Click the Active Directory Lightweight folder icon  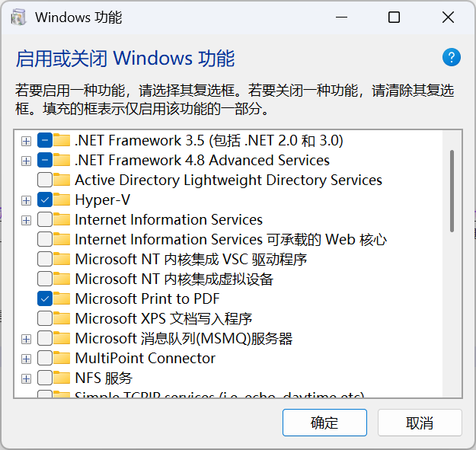[x=62, y=180]
